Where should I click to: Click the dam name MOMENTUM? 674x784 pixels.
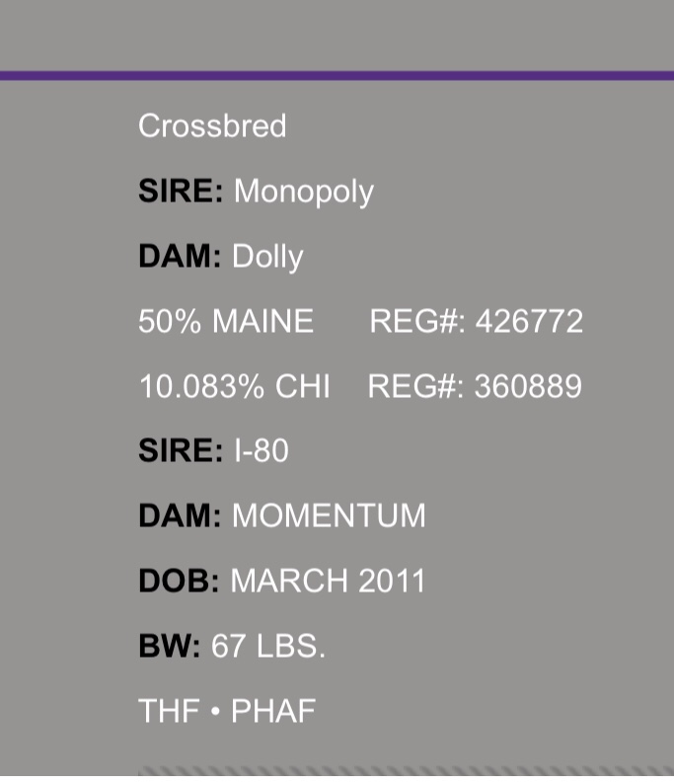pos(329,515)
